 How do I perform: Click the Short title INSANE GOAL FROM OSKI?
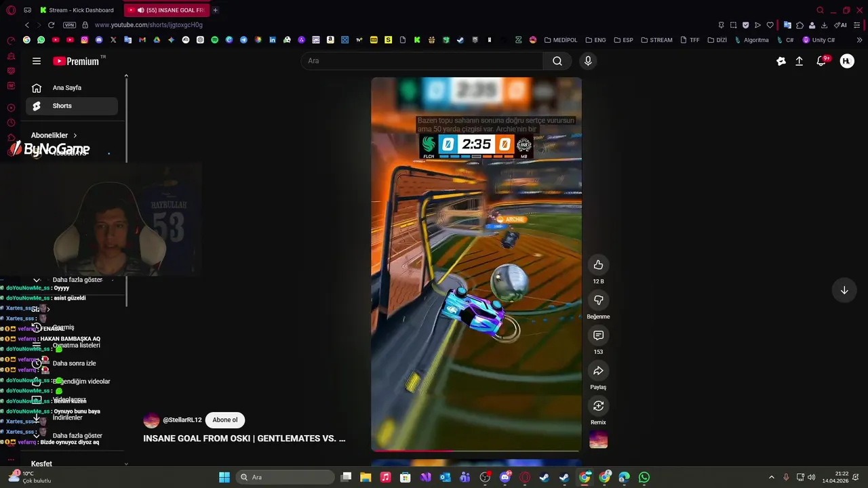[244, 439]
